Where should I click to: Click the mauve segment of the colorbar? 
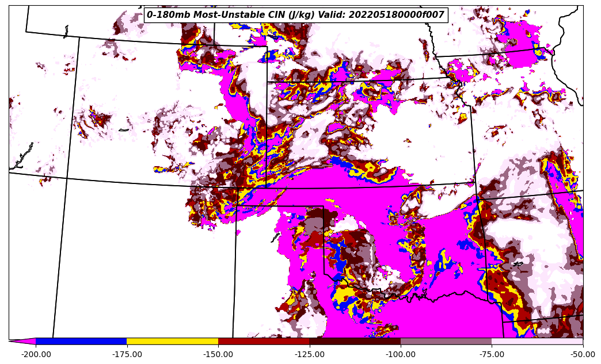[x=446, y=341]
